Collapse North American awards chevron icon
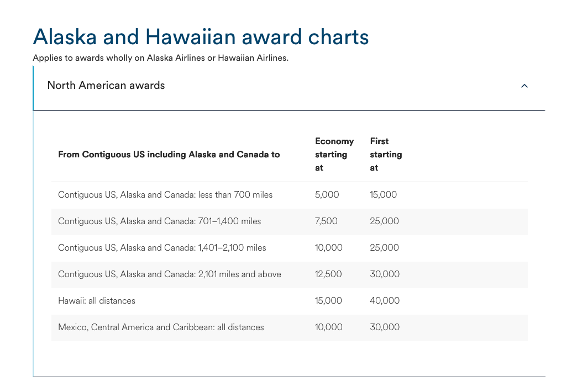Screen dimensions: 577x392 524,86
